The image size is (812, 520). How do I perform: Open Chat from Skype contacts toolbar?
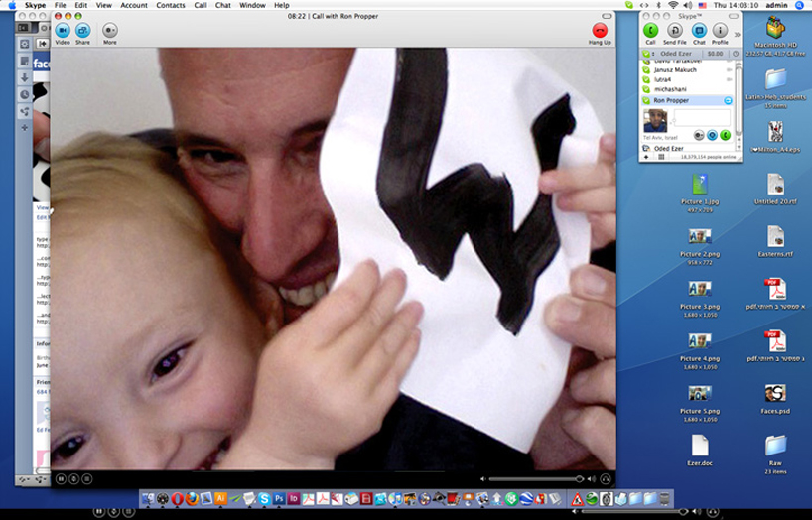point(698,31)
